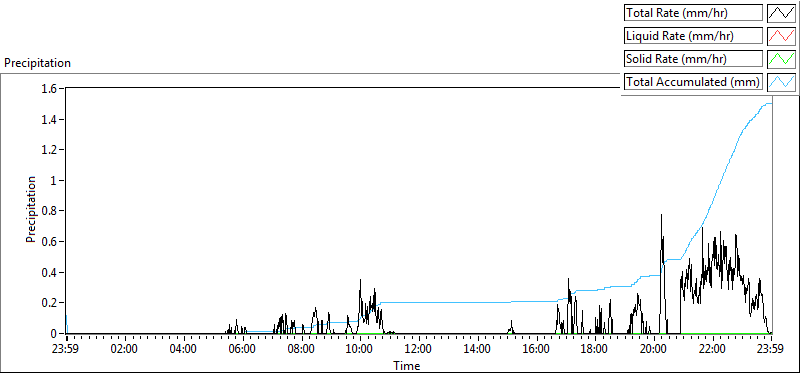Click the 06:00 time axis marker
The image size is (800, 373).
tap(243, 350)
